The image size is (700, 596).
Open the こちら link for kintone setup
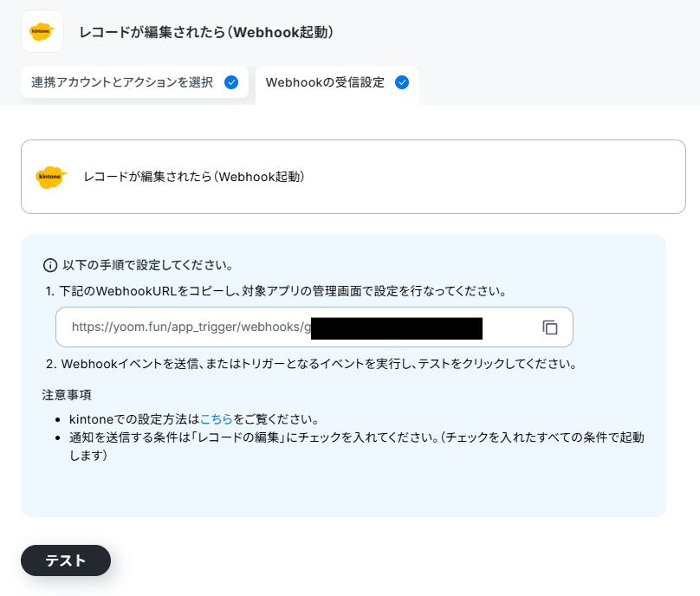point(216,419)
